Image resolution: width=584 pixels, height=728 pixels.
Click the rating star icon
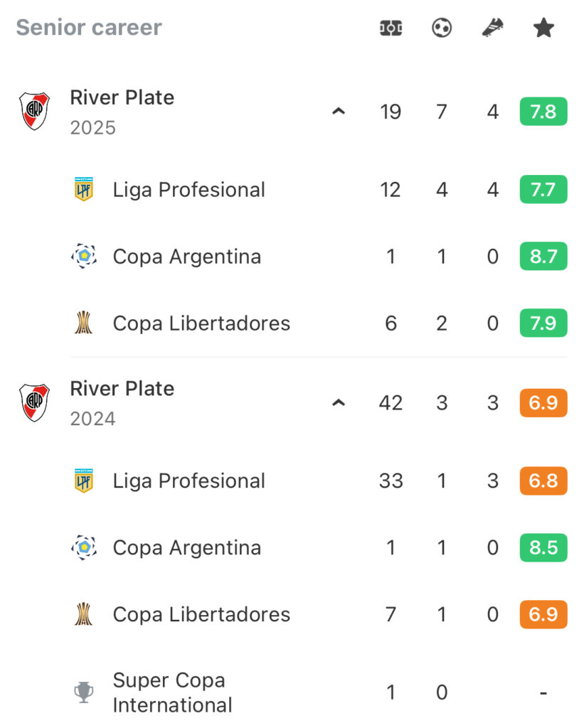click(x=543, y=28)
